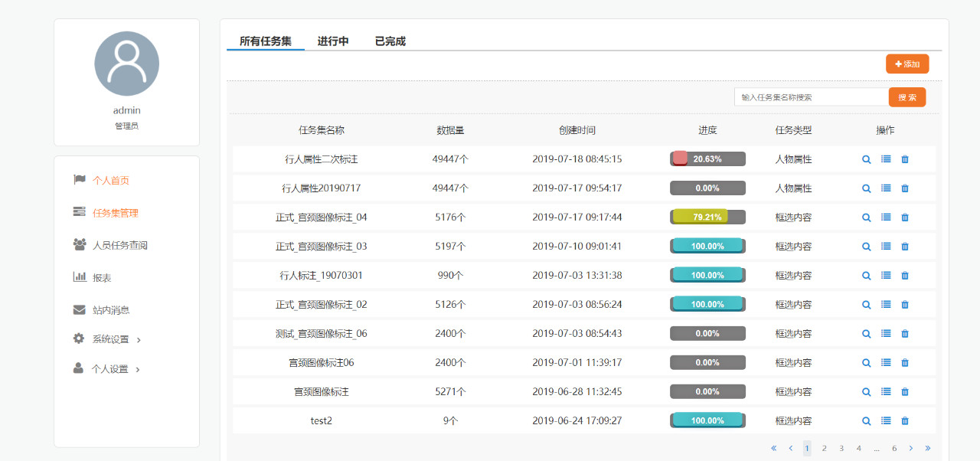This screenshot has width=980, height=461.
Task: Go to next page using pagination arrow
Action: coord(910,448)
